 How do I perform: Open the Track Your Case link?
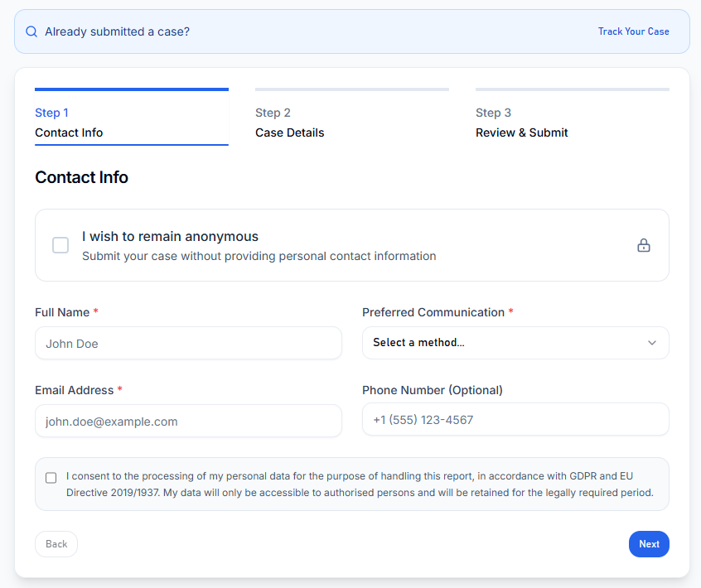[x=633, y=31]
